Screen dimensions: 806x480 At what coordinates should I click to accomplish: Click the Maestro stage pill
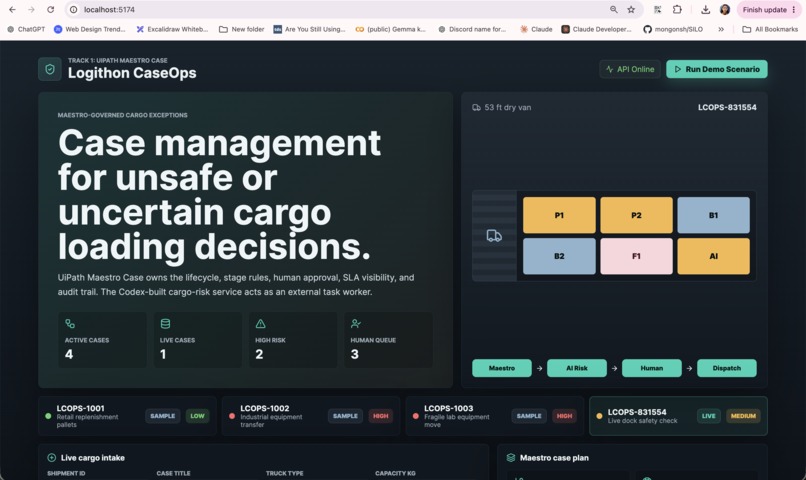pos(502,368)
